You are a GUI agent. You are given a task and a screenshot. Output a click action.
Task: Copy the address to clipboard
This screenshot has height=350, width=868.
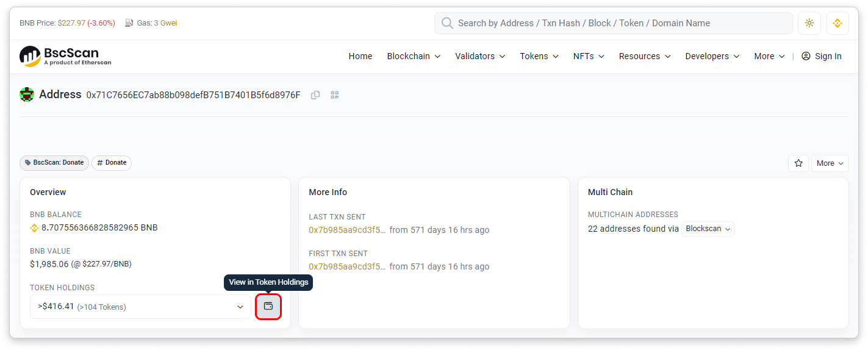tap(315, 95)
